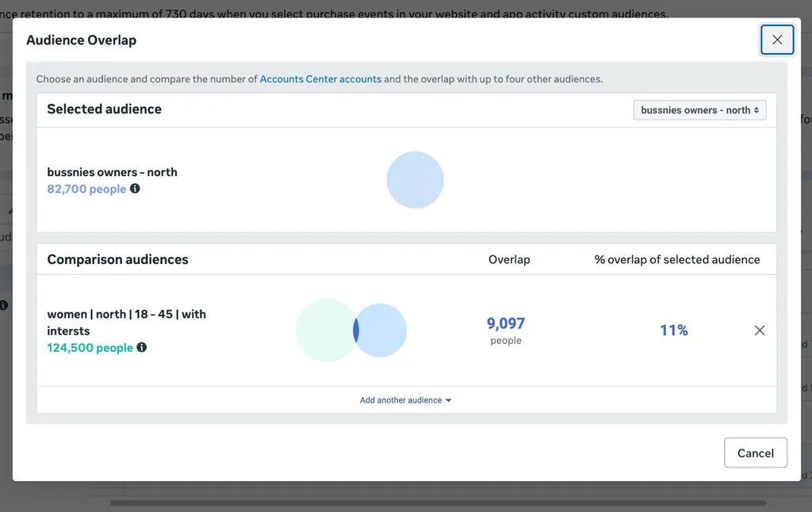Expand the Add another audience menu
The height and width of the screenshot is (512, 812).
coord(406,400)
